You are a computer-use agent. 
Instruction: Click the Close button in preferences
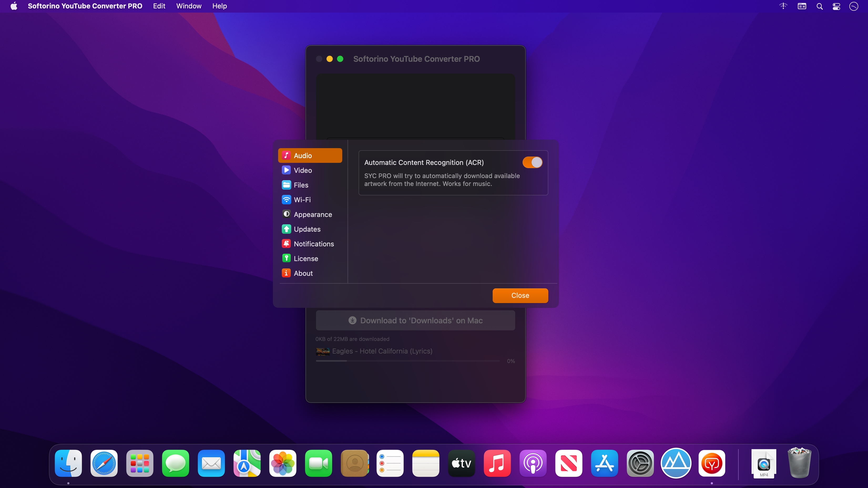click(520, 295)
